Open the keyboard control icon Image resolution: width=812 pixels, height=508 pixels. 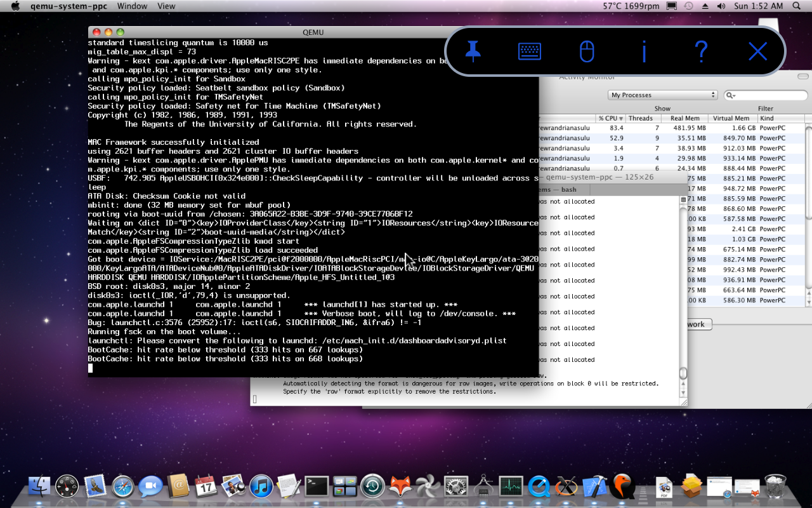530,51
